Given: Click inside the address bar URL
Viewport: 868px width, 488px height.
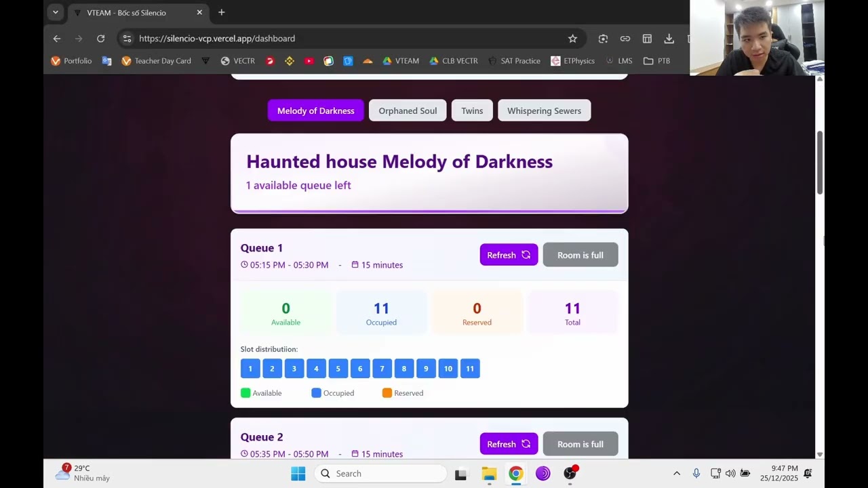Looking at the screenshot, I should pyautogui.click(x=217, y=38).
